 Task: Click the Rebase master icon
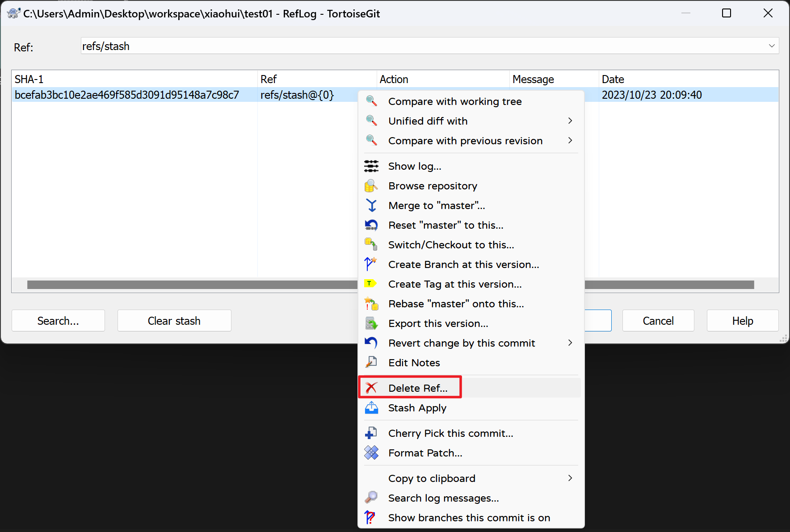click(x=371, y=304)
